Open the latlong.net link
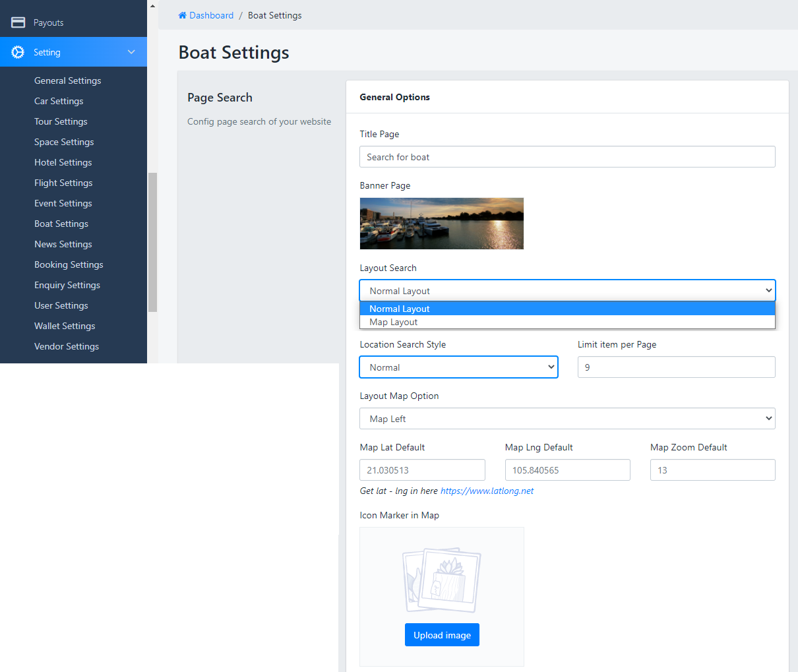 (487, 491)
